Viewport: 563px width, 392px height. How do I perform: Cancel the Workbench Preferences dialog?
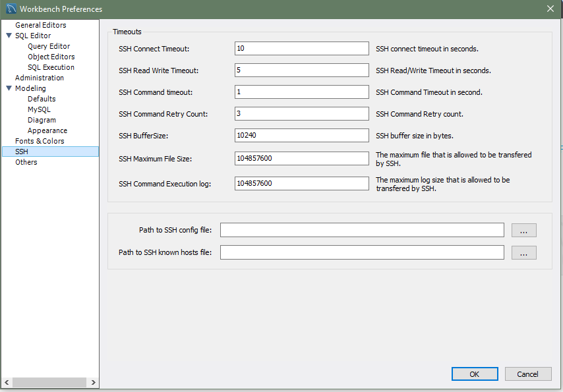click(x=527, y=374)
